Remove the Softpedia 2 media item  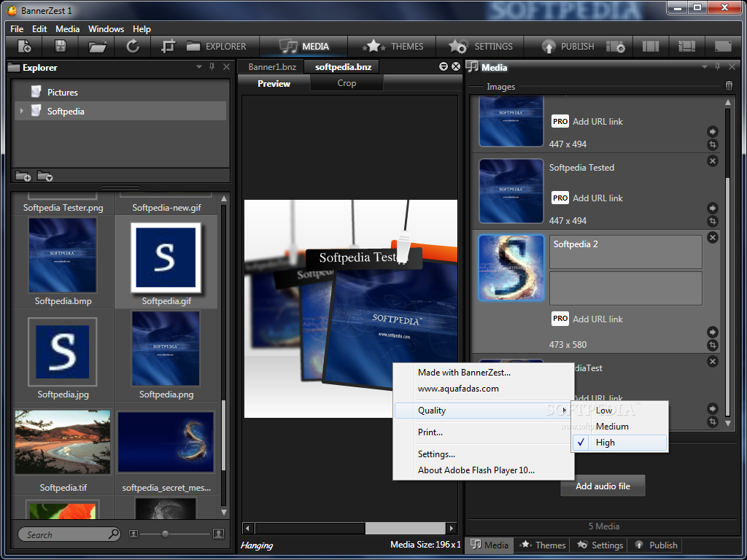click(712, 237)
